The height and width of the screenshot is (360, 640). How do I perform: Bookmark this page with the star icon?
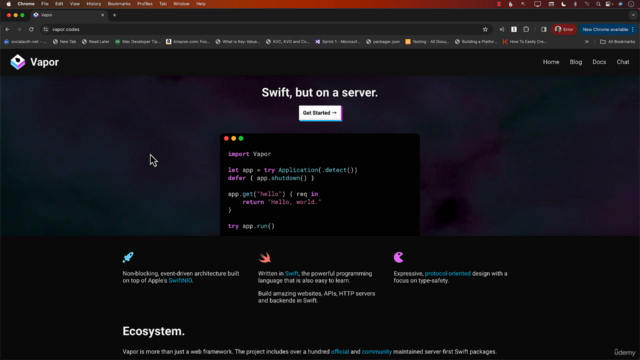click(x=485, y=29)
